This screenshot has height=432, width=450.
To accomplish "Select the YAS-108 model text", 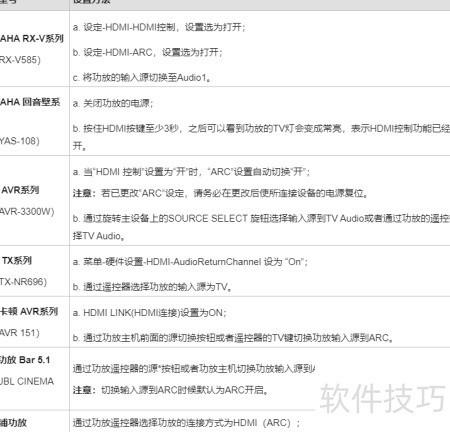I will (20, 141).
